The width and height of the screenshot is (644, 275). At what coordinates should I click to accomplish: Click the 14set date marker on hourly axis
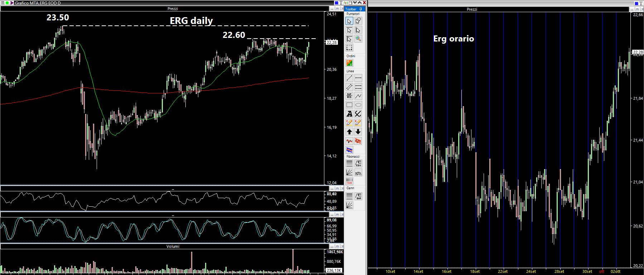[418, 271]
